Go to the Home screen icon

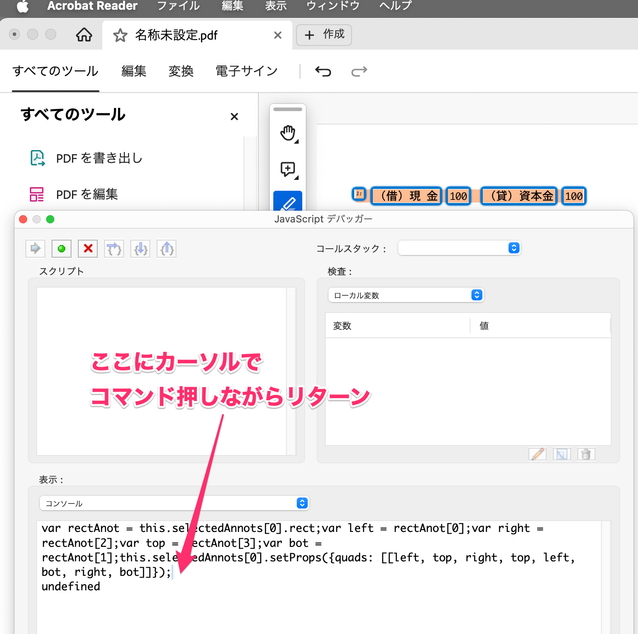(84, 35)
